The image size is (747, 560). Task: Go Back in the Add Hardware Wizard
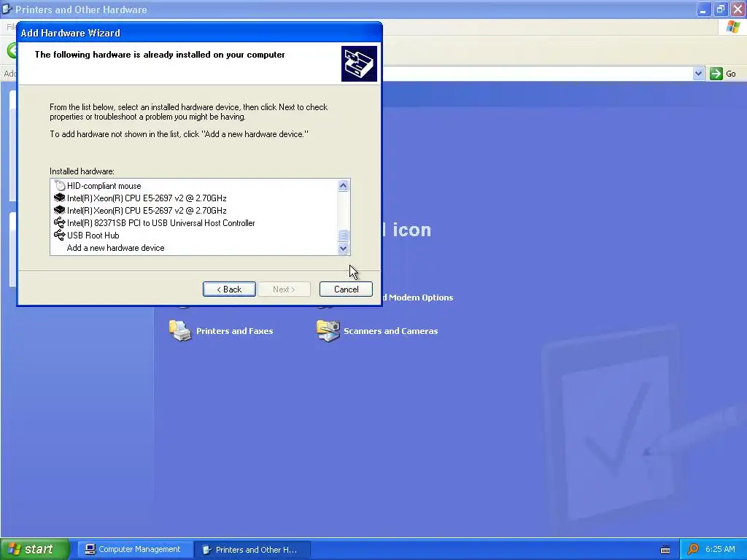(x=229, y=289)
